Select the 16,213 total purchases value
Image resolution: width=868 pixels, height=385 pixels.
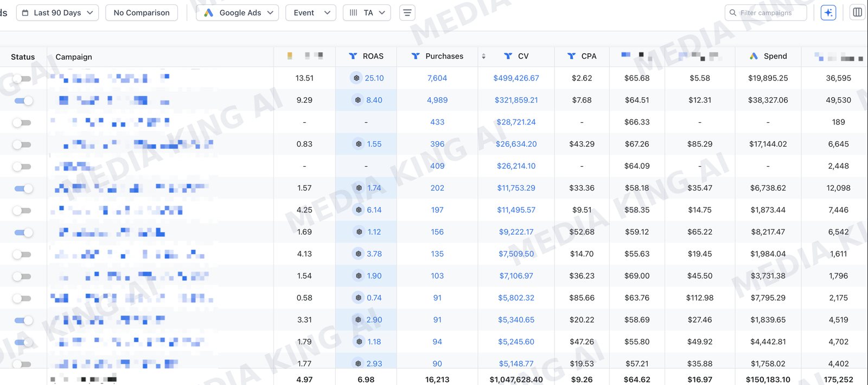click(x=437, y=380)
